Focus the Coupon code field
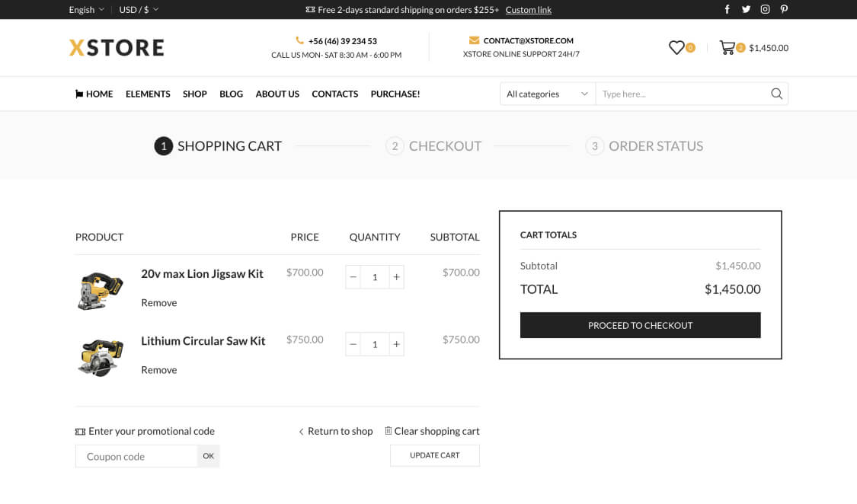 (x=136, y=456)
